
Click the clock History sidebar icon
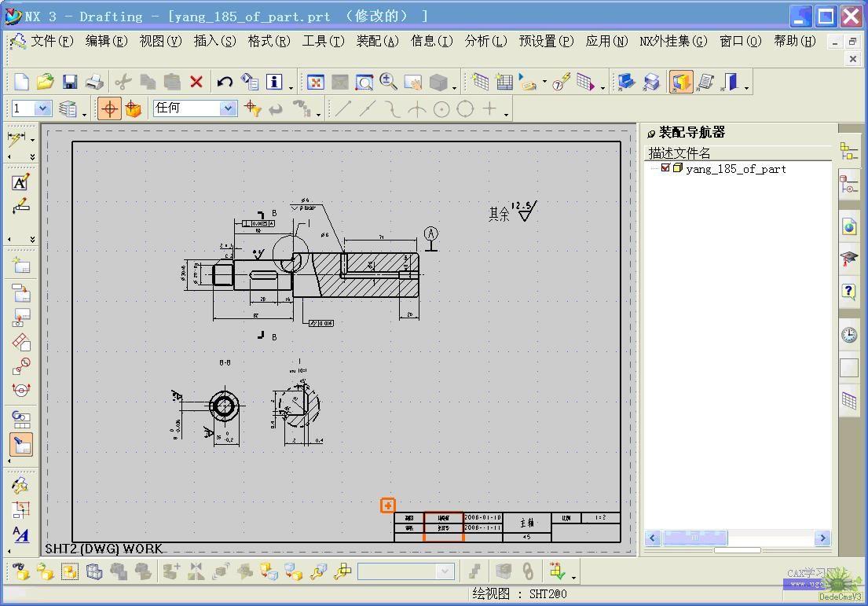tap(849, 335)
